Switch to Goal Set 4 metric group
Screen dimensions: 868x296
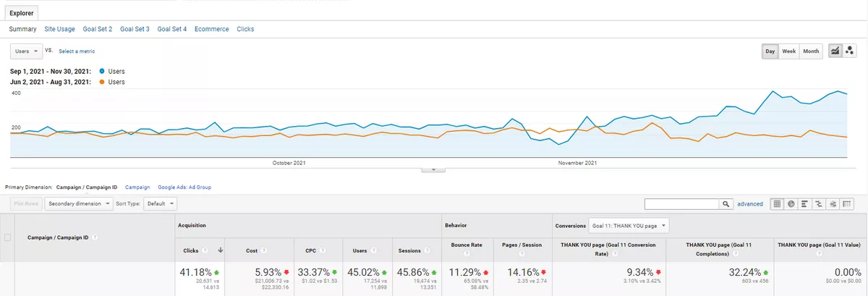pos(172,29)
